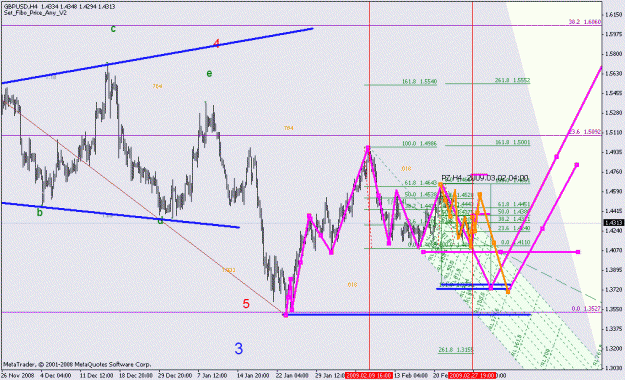Click the 14 Jan 20:00 time axis label
The height and width of the screenshot is (380, 625).
(x=253, y=376)
